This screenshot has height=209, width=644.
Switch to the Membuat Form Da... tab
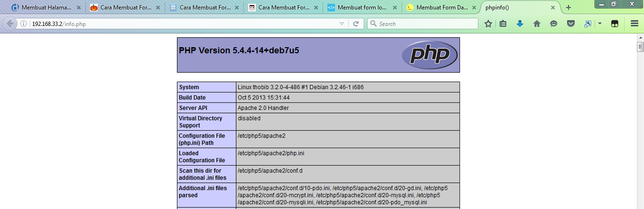click(441, 8)
